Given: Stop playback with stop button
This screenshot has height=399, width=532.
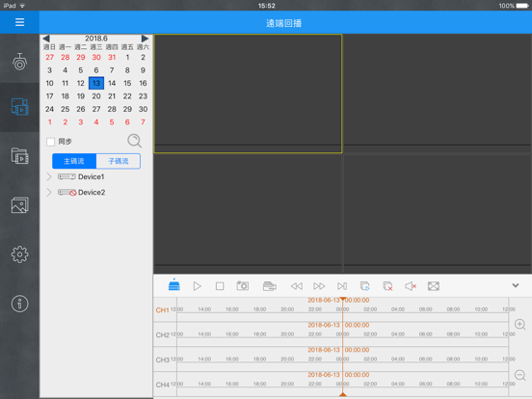Looking at the screenshot, I should click(x=220, y=286).
